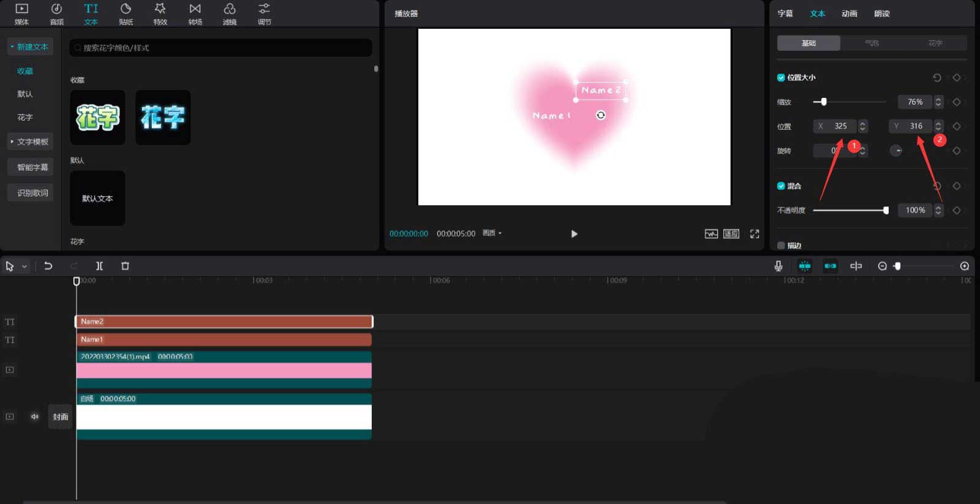Viewport: 980px width, 504px height.
Task: Click the microphone record icon
Action: click(778, 266)
